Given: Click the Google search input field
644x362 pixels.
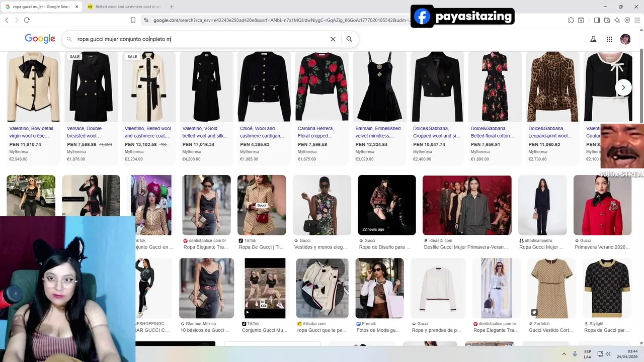Looking at the screenshot, I should coord(201,39).
